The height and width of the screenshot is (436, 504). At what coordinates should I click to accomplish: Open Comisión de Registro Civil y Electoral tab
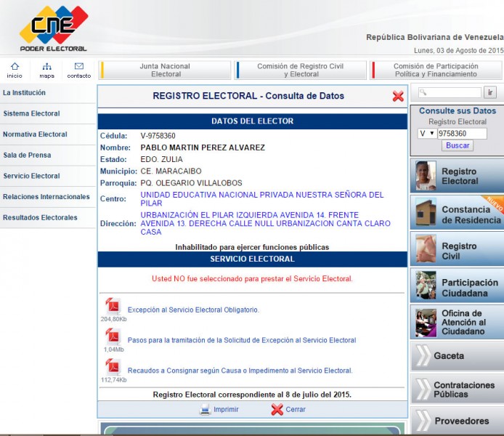[301, 70]
